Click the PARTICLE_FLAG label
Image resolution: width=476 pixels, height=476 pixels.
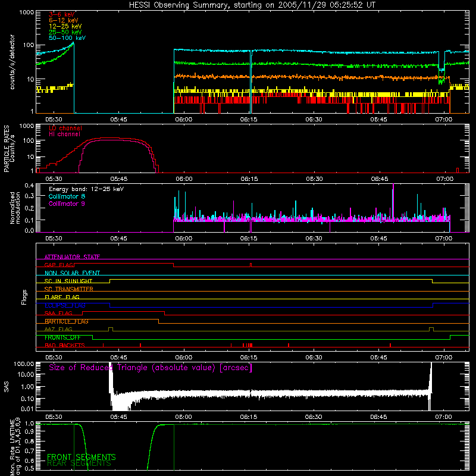click(67, 321)
